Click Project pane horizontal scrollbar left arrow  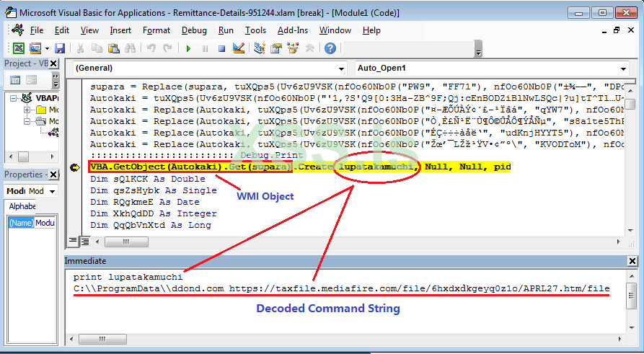(x=11, y=157)
